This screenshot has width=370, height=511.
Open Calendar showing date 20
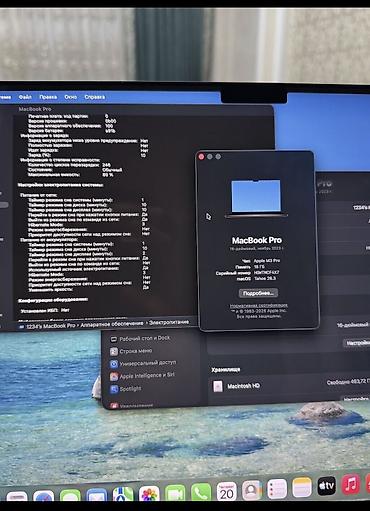(x=227, y=491)
